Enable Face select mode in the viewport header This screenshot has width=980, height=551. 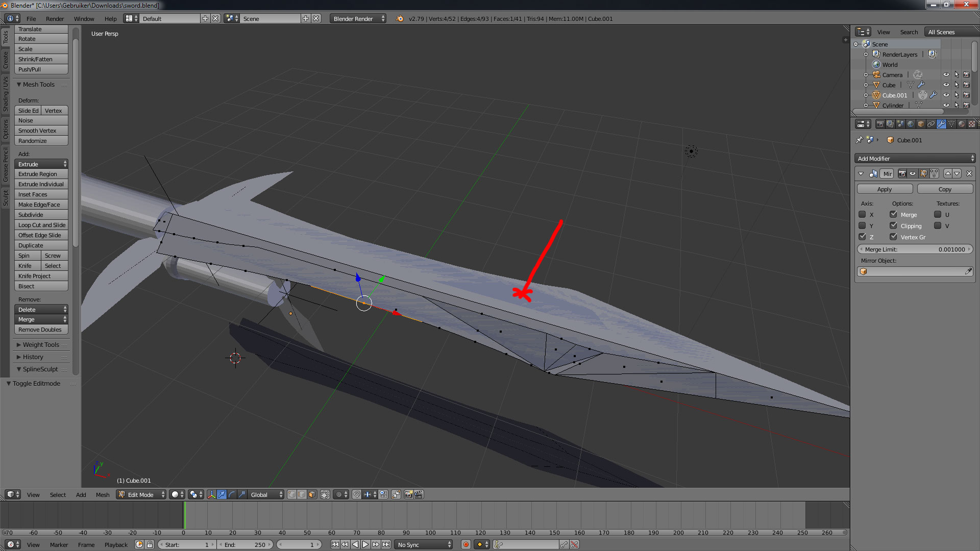312,494
